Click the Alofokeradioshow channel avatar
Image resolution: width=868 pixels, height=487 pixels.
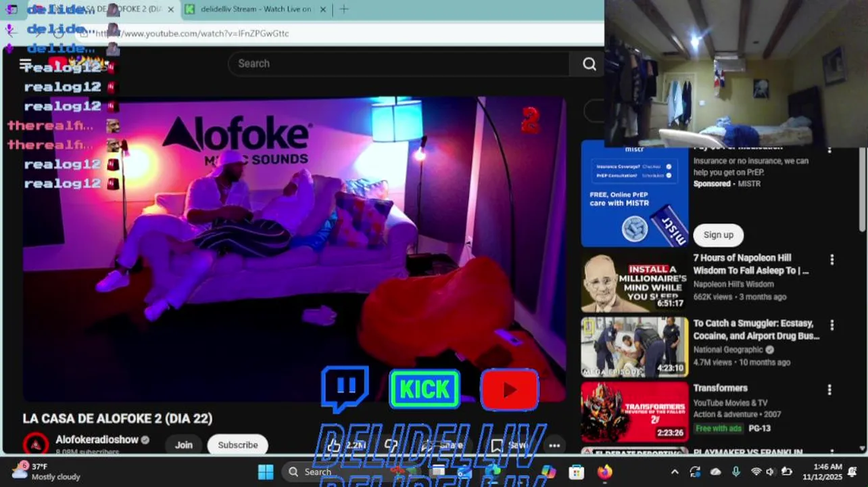coord(36,444)
